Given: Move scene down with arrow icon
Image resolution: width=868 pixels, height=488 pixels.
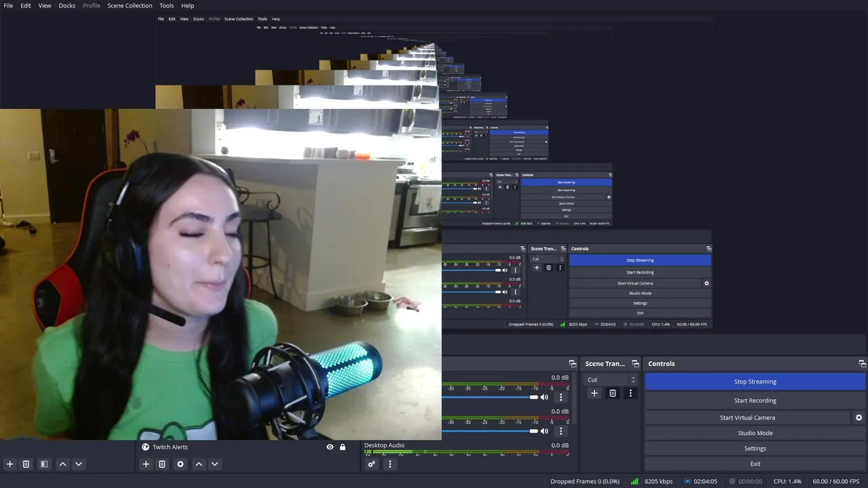Looking at the screenshot, I should point(79,464).
